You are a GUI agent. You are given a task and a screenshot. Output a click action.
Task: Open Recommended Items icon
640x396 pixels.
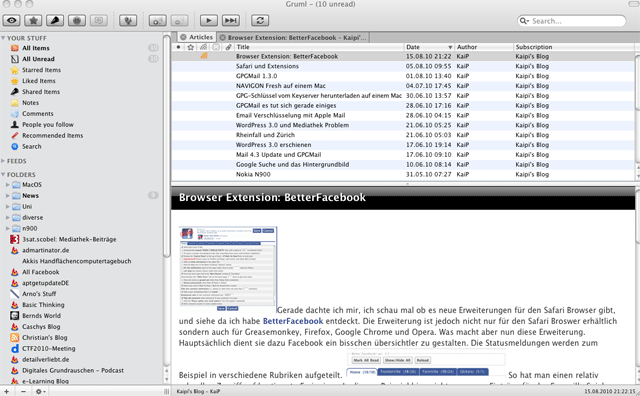pos(15,135)
